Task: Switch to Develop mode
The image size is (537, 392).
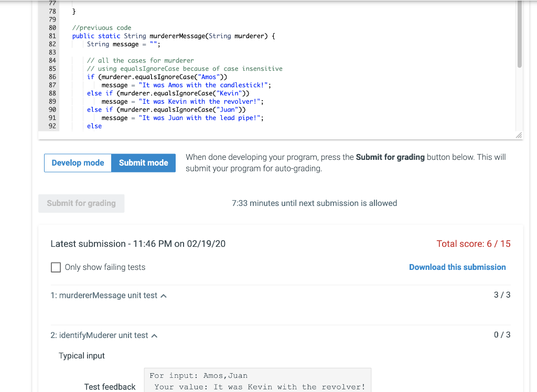Action: click(x=77, y=162)
